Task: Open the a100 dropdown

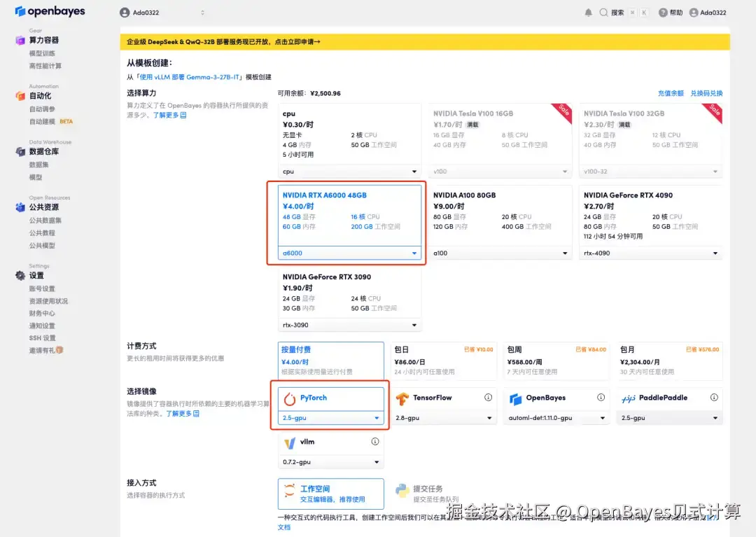Action: [x=500, y=253]
